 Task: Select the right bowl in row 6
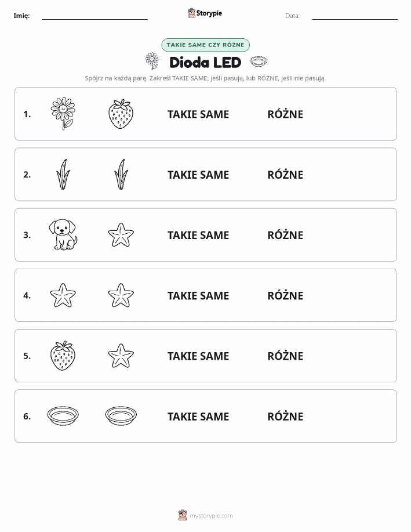(x=121, y=415)
